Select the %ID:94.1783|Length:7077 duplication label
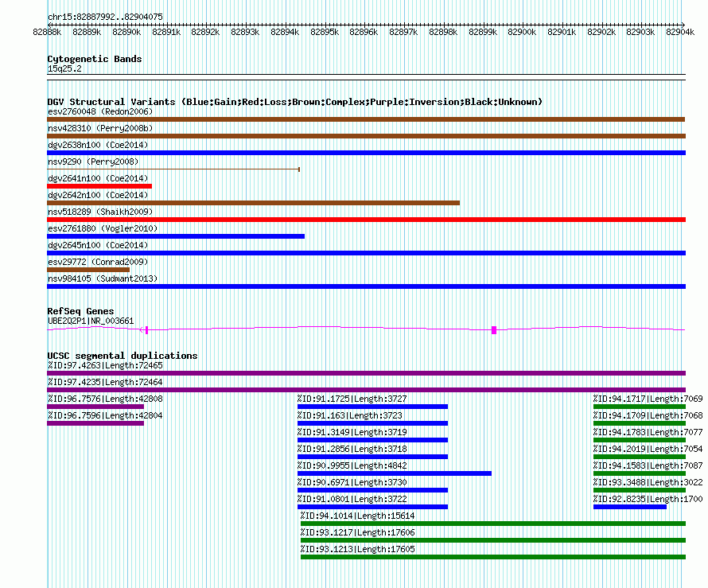This screenshot has height=588, width=708. 648,432
